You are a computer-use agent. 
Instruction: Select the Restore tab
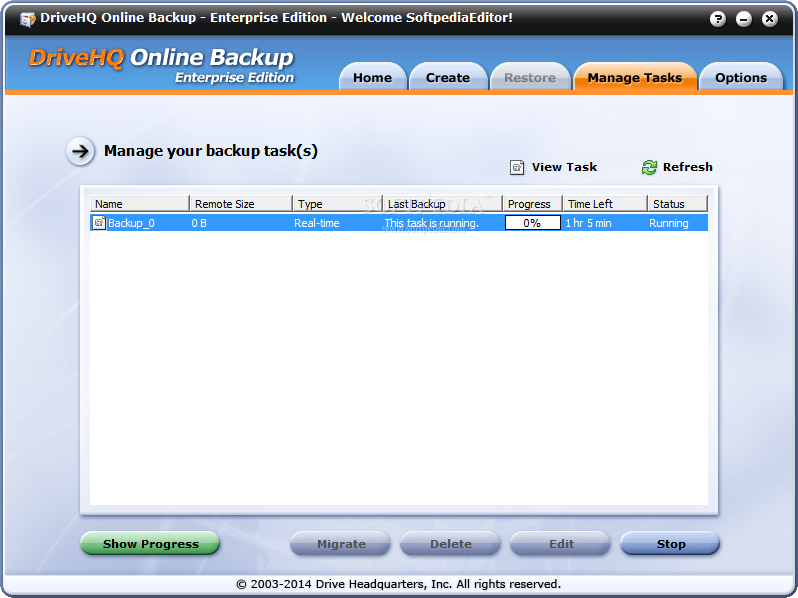click(530, 77)
